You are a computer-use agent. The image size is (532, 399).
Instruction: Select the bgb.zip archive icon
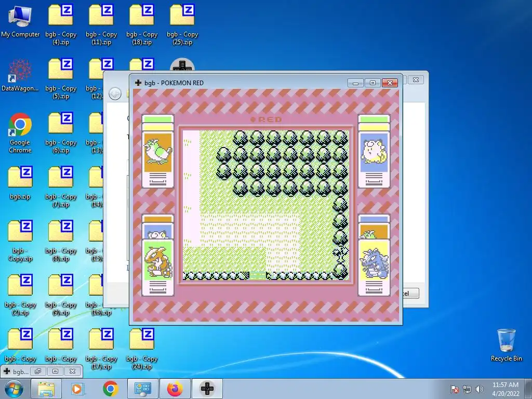pos(20,183)
